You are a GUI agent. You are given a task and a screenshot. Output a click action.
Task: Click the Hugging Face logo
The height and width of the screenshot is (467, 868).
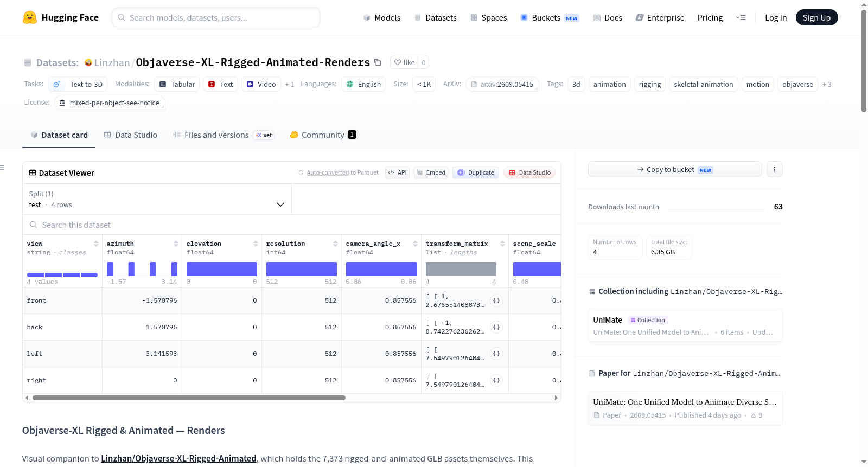61,17
